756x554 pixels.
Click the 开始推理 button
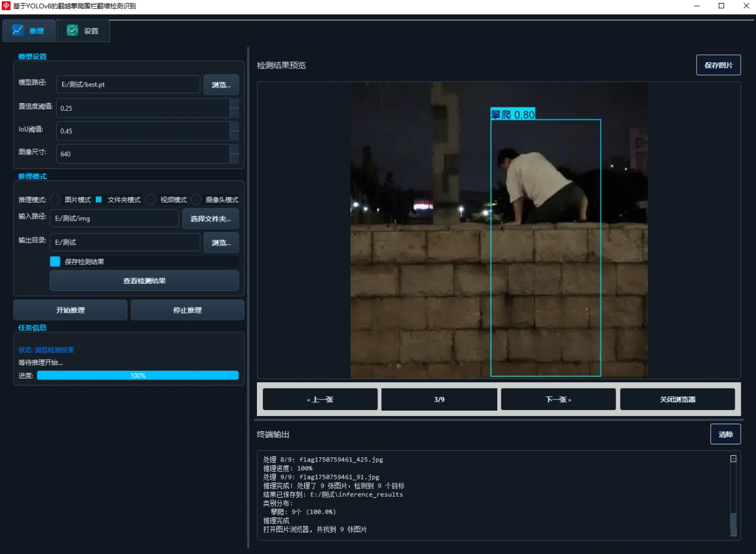[70, 310]
